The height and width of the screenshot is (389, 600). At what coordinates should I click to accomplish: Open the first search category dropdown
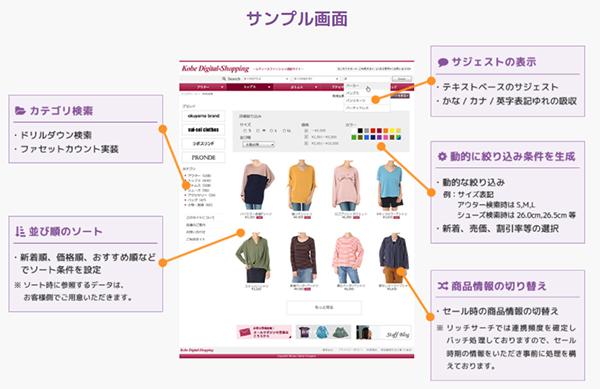click(x=266, y=79)
